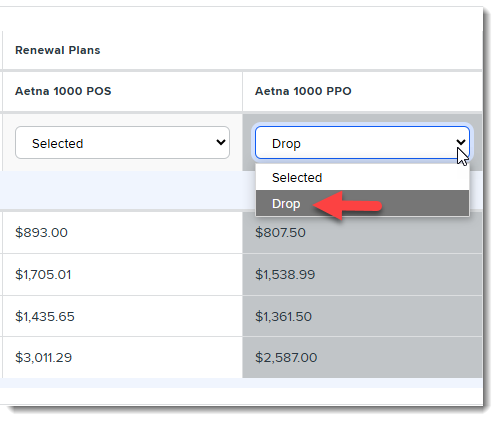Click the chevron arrow on PPO dropdown
Image resolution: width=498 pixels, height=421 pixels.
pos(461,142)
